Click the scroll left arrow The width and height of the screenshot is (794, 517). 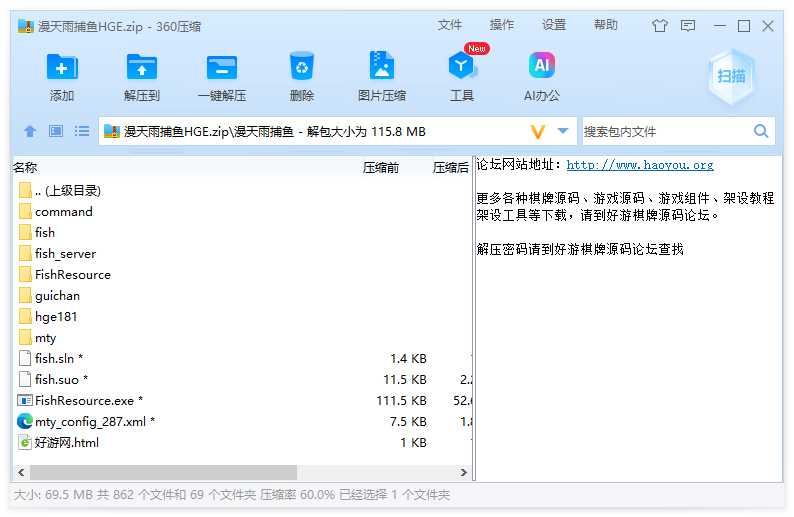[x=21, y=472]
